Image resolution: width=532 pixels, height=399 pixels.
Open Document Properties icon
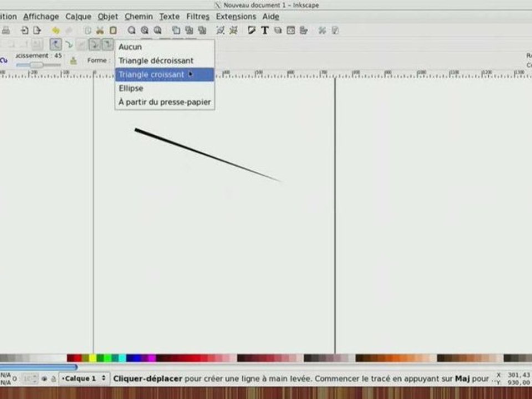[x=335, y=30]
